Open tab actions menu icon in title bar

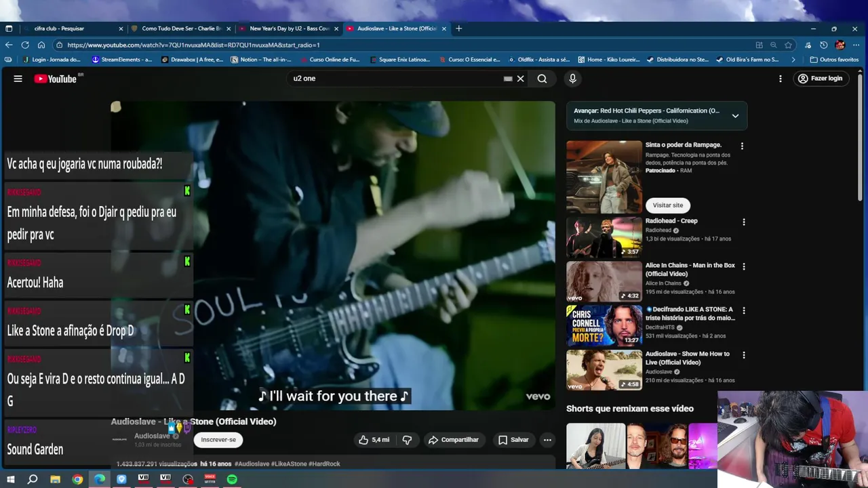(9, 28)
